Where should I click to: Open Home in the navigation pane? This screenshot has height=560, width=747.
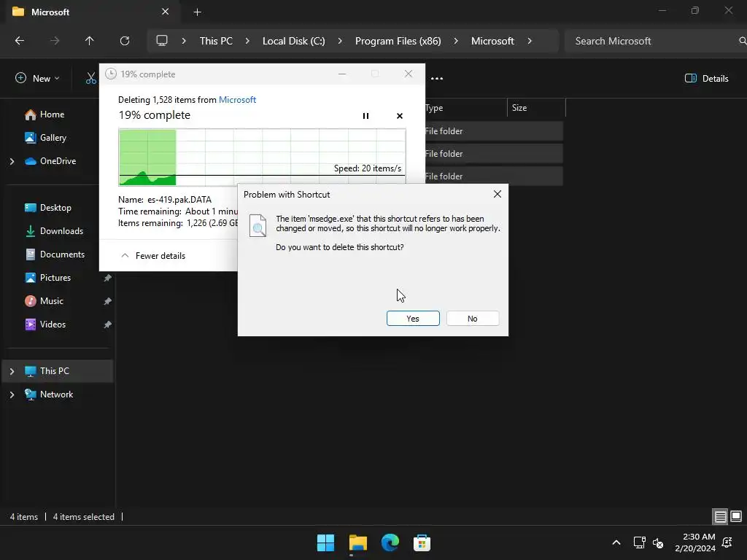coord(52,114)
